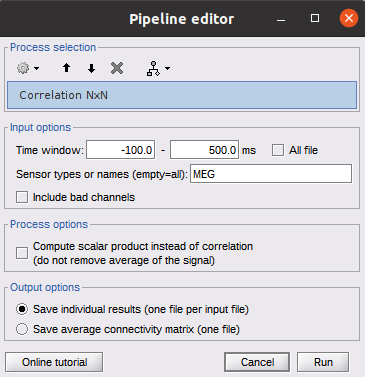The height and width of the screenshot is (377, 365).
Task: Open the Online tutorial button
Action: pyautogui.click(x=54, y=362)
